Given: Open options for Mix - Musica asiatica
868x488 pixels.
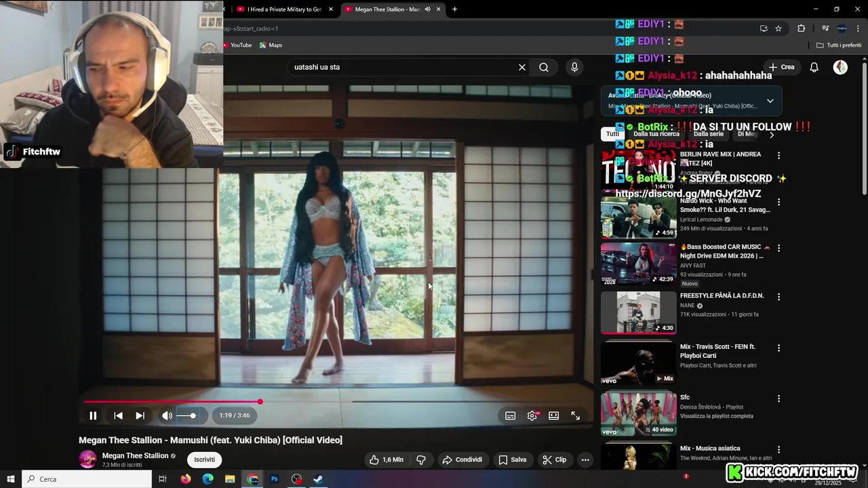Looking at the screenshot, I should point(778,449).
